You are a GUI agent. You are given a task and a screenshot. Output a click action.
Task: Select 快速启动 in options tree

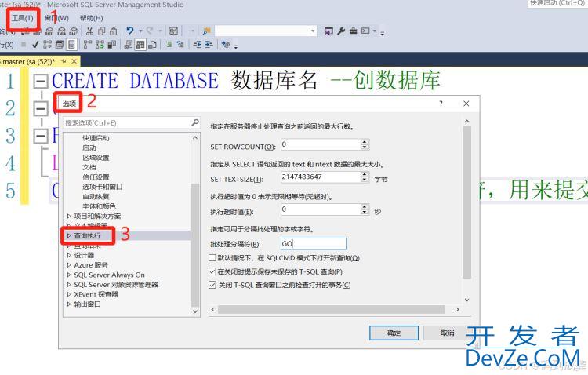tap(96, 138)
